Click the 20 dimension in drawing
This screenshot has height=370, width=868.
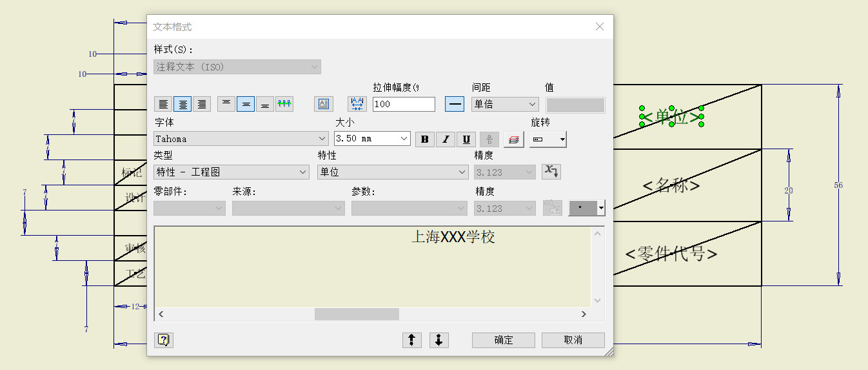(789, 190)
